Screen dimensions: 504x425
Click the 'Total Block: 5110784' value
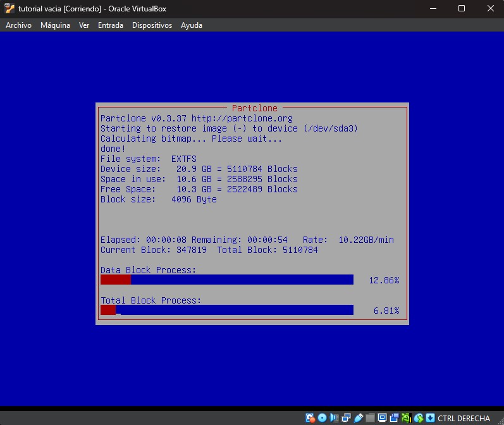pyautogui.click(x=267, y=250)
